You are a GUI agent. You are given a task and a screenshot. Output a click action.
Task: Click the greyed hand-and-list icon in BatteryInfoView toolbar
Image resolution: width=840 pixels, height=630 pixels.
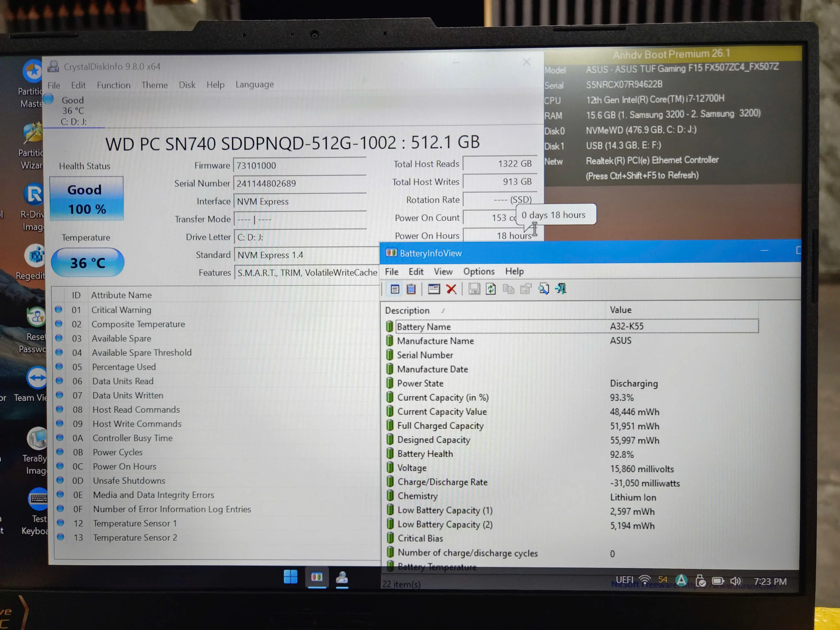coord(526,289)
